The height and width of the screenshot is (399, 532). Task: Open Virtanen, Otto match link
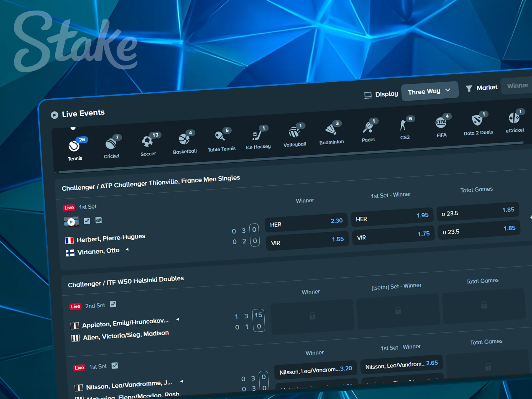(98, 251)
